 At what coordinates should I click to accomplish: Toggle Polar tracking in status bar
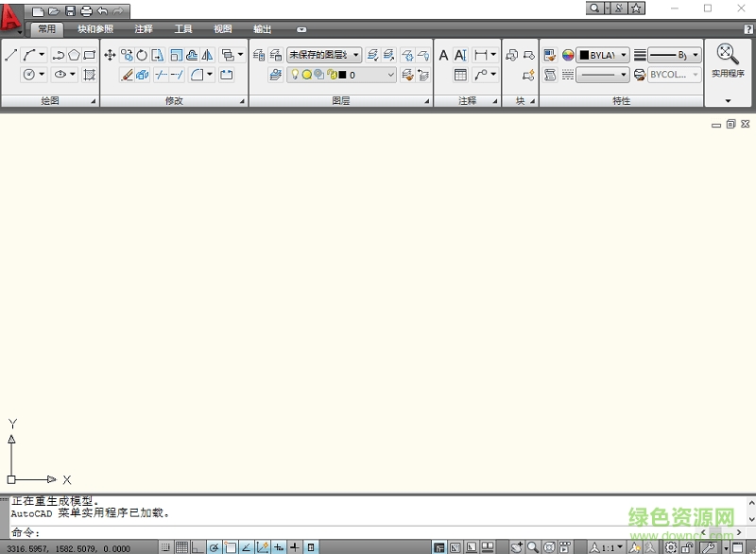215,547
